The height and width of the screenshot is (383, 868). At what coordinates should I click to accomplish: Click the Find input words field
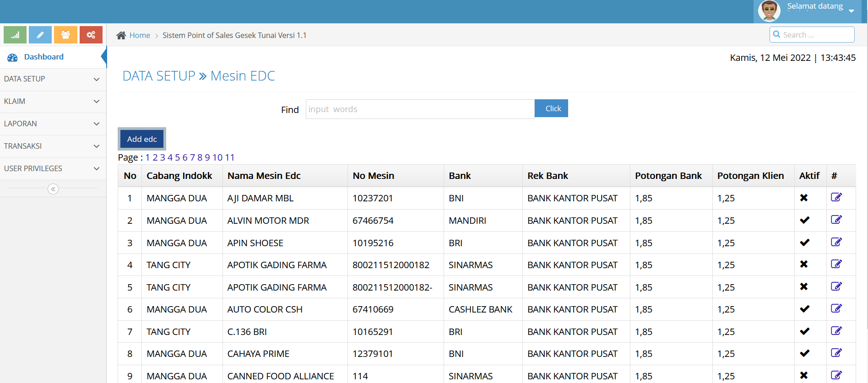coord(419,109)
